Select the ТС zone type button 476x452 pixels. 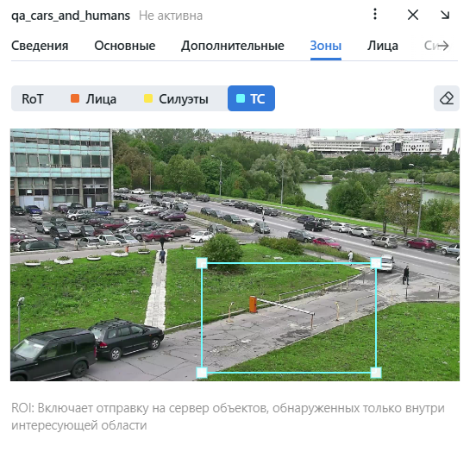pos(251,98)
